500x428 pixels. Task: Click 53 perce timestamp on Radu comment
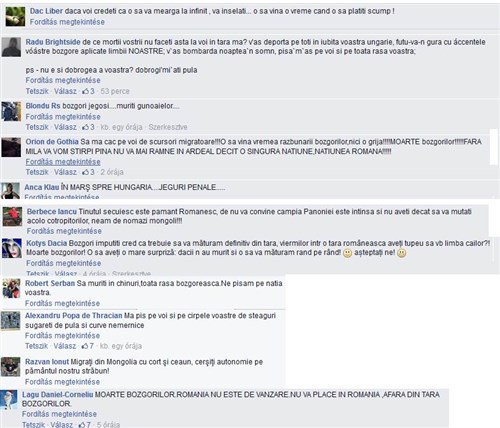[x=115, y=91]
